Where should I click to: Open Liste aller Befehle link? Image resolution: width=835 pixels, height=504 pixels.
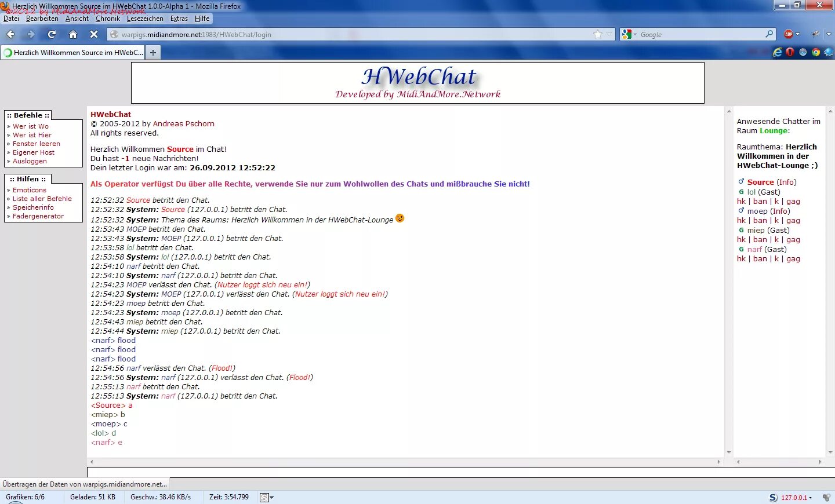coord(42,199)
